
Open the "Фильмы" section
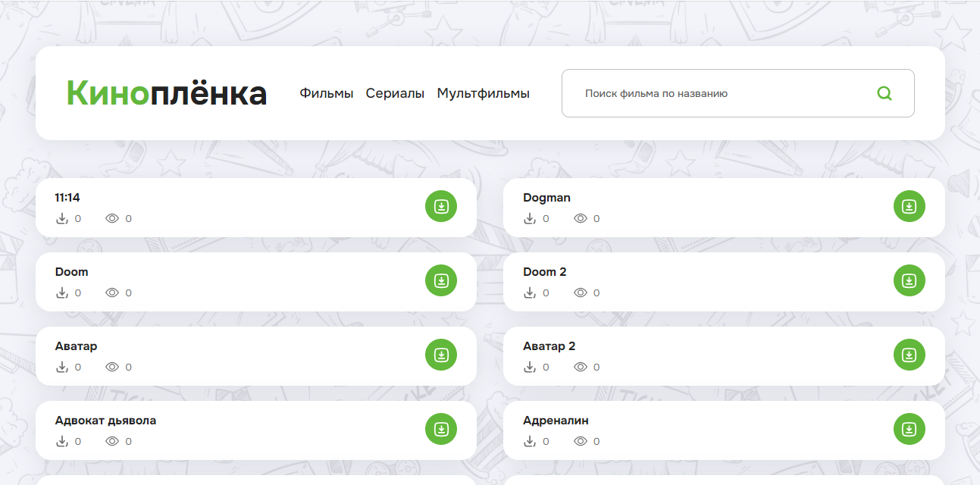coord(326,93)
